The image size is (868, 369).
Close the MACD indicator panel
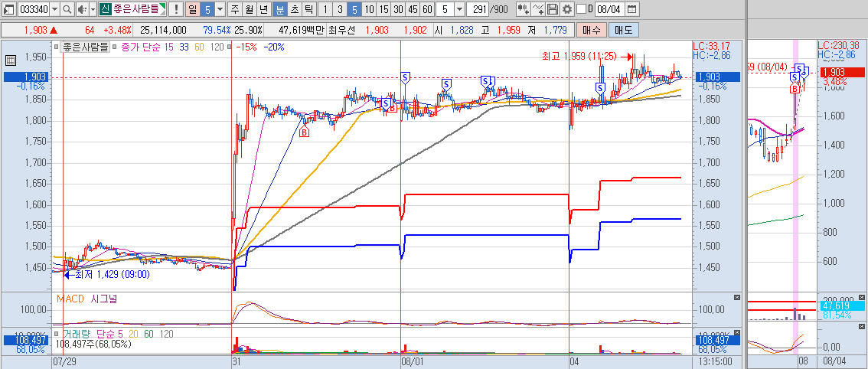737,298
